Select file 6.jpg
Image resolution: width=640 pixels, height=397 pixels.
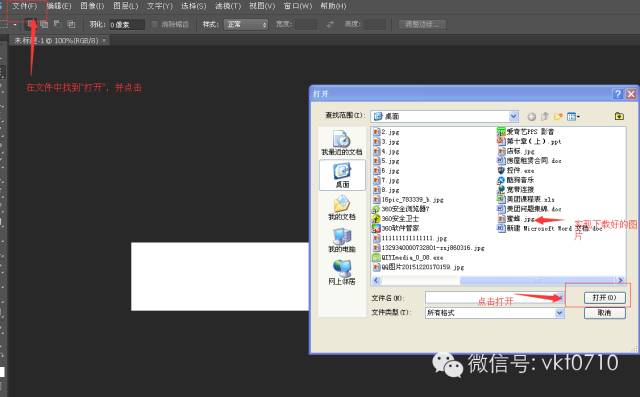pos(386,171)
